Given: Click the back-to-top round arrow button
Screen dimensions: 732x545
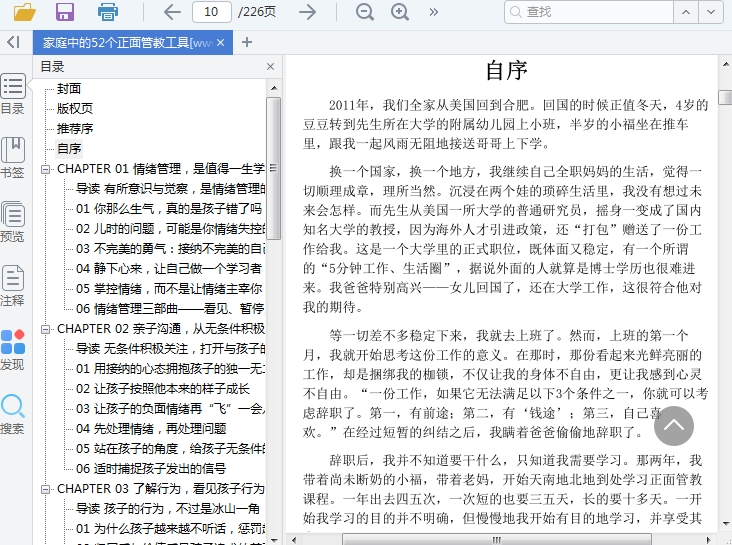Looking at the screenshot, I should tap(674, 426).
